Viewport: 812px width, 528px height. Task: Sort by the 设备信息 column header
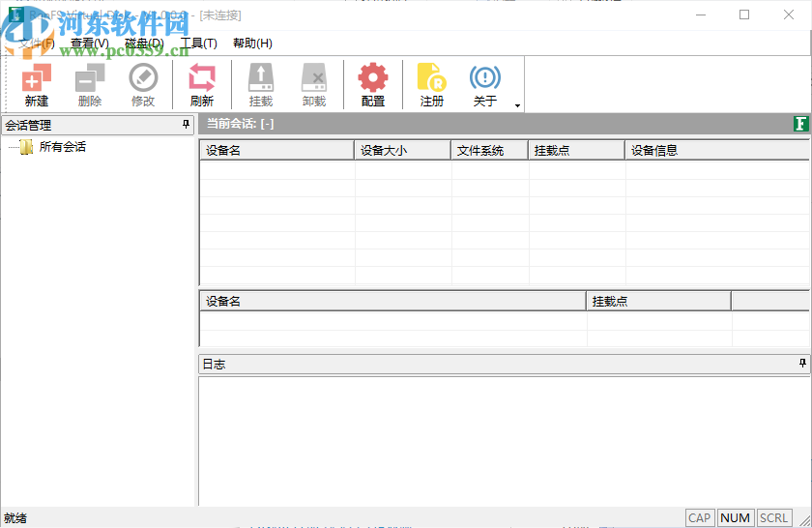[717, 150]
